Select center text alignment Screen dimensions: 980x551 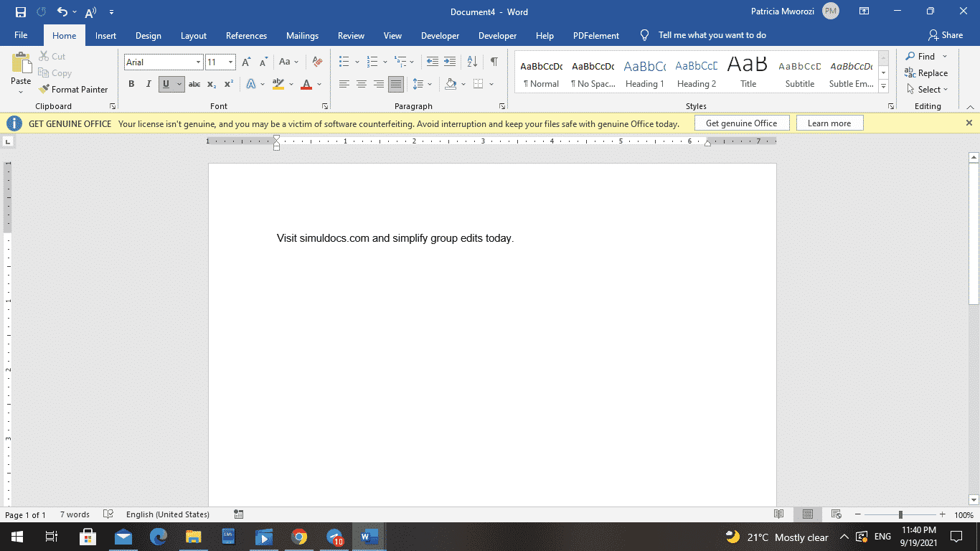[362, 84]
